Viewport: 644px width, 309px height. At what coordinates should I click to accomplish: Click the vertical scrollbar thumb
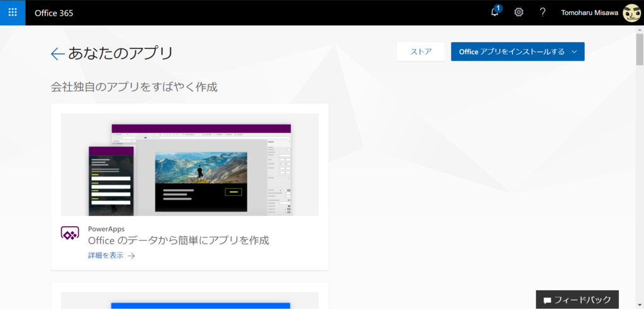point(640,49)
